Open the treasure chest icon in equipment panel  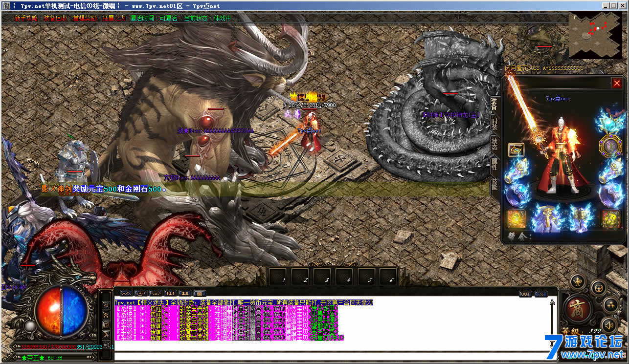coord(516,150)
